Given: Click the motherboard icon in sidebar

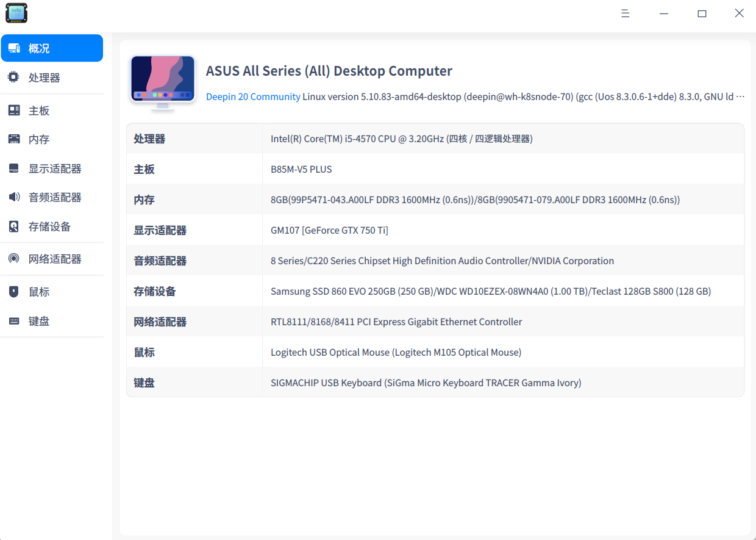Looking at the screenshot, I should click(13, 110).
